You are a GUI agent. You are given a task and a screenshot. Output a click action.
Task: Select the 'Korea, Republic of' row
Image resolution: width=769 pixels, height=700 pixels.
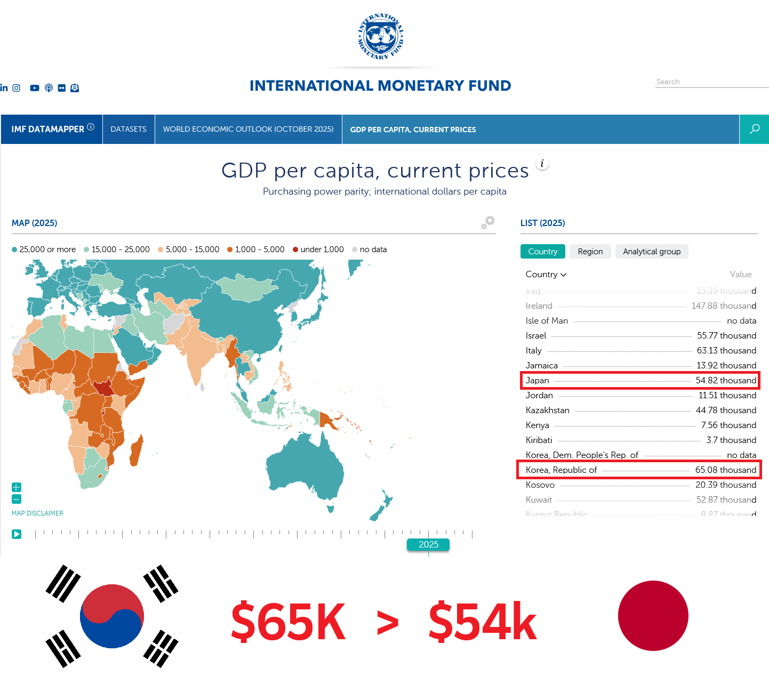click(x=641, y=470)
